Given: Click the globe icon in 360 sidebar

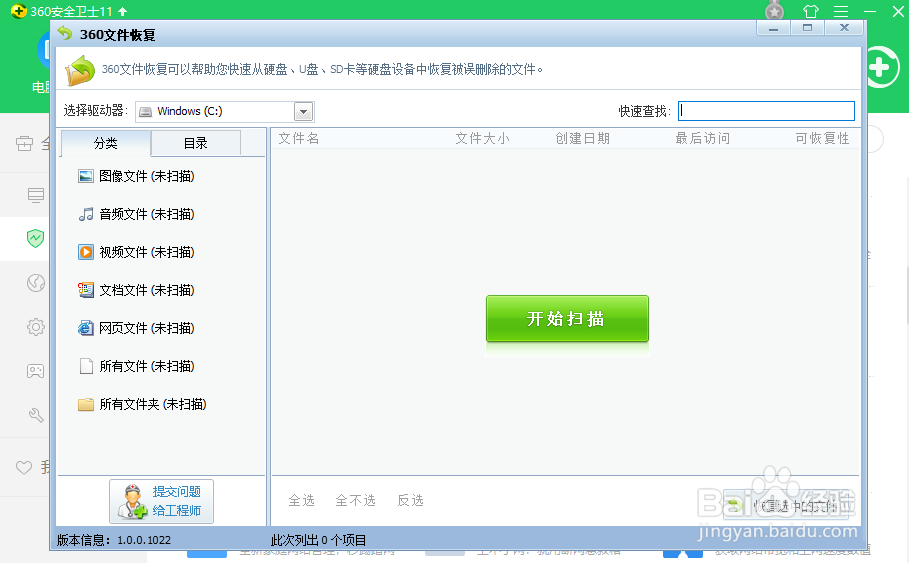Looking at the screenshot, I should pos(36,283).
